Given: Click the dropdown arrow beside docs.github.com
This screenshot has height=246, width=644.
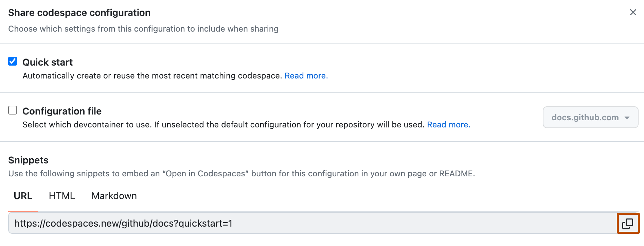Looking at the screenshot, I should point(626,118).
